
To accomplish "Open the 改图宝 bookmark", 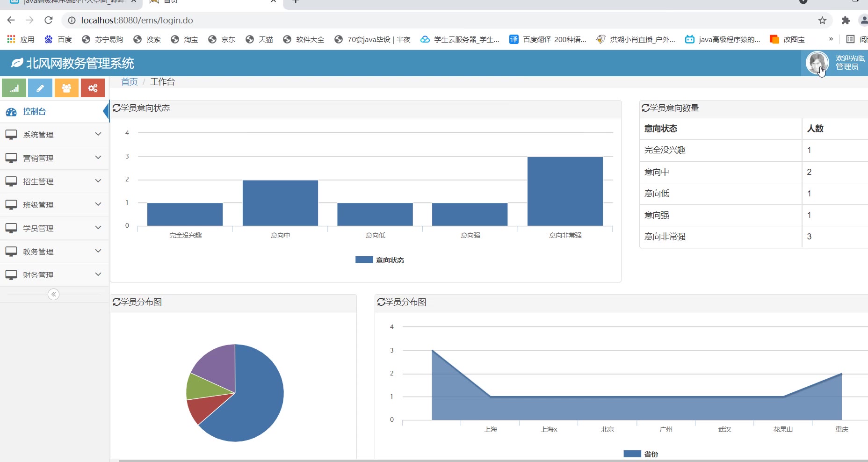I will (788, 39).
